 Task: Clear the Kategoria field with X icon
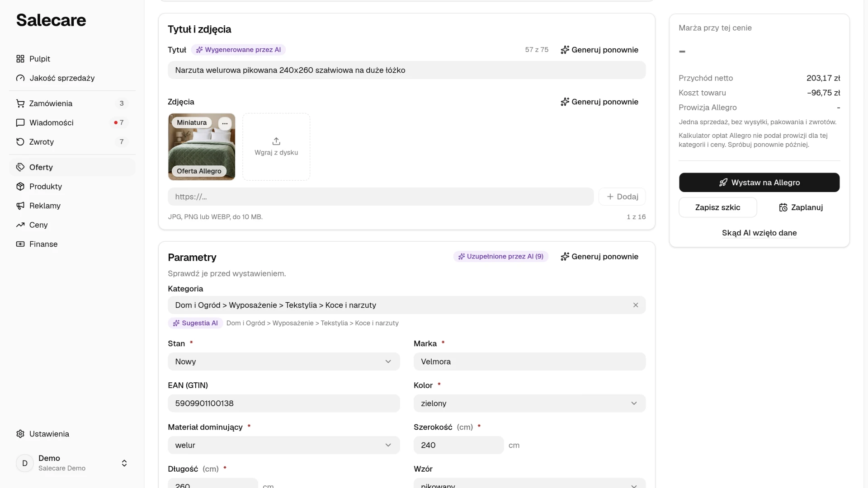636,305
